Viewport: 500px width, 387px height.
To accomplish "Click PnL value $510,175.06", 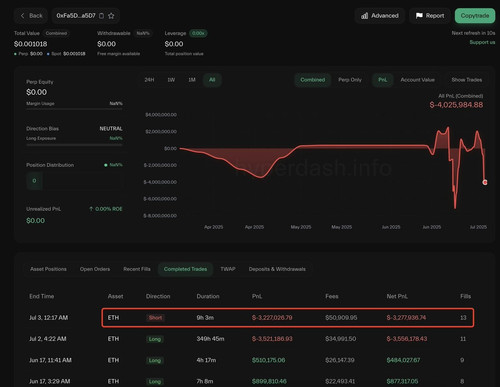I will coord(268,360).
